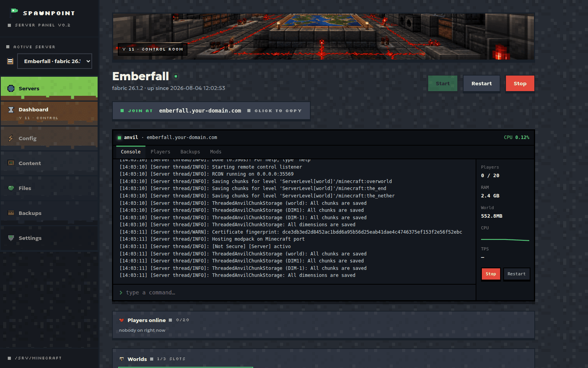The width and height of the screenshot is (588, 368).
Task: Click the Config lightning bolt icon
Action: pos(11,138)
